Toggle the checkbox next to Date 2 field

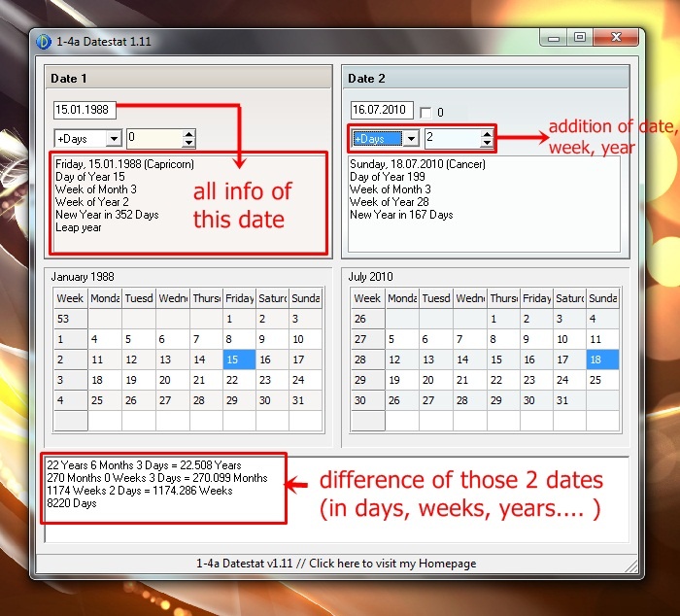pyautogui.click(x=425, y=113)
